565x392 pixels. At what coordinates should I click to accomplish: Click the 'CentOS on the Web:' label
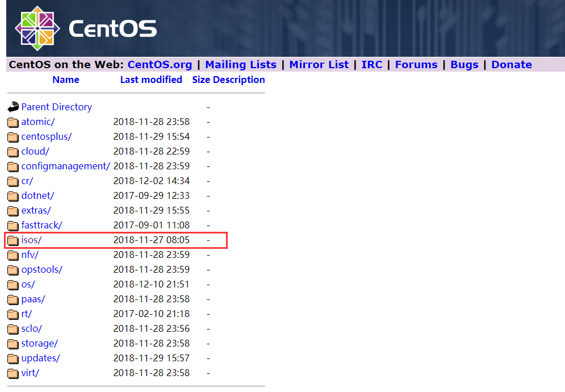click(x=66, y=65)
